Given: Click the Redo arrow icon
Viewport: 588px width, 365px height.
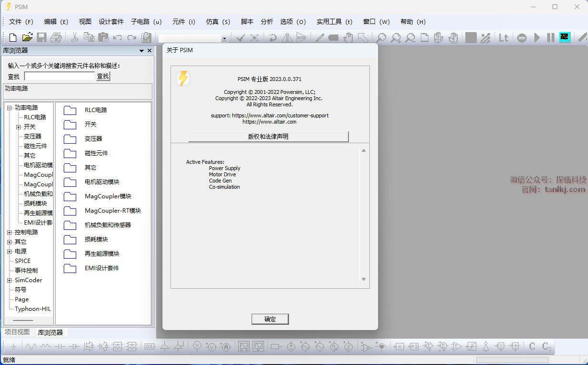Looking at the screenshot, I should [x=132, y=37].
